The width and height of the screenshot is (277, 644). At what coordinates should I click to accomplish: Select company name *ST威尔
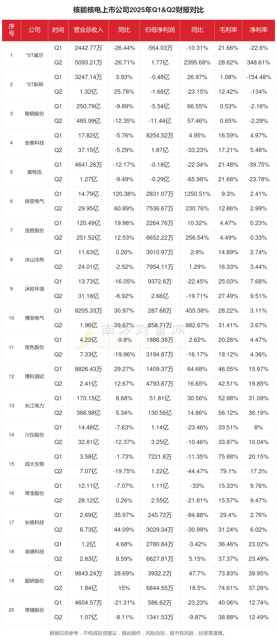point(35,55)
